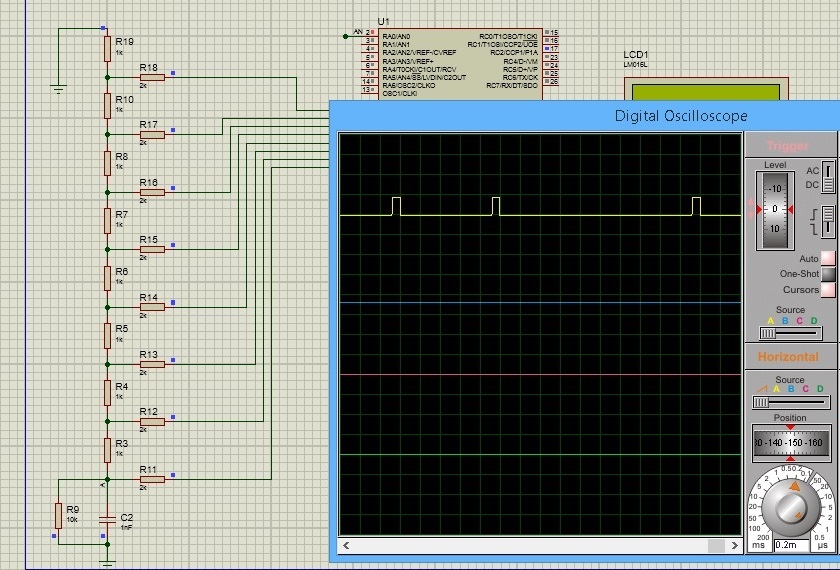Click the Horizontal Source channel slider

tap(791, 402)
